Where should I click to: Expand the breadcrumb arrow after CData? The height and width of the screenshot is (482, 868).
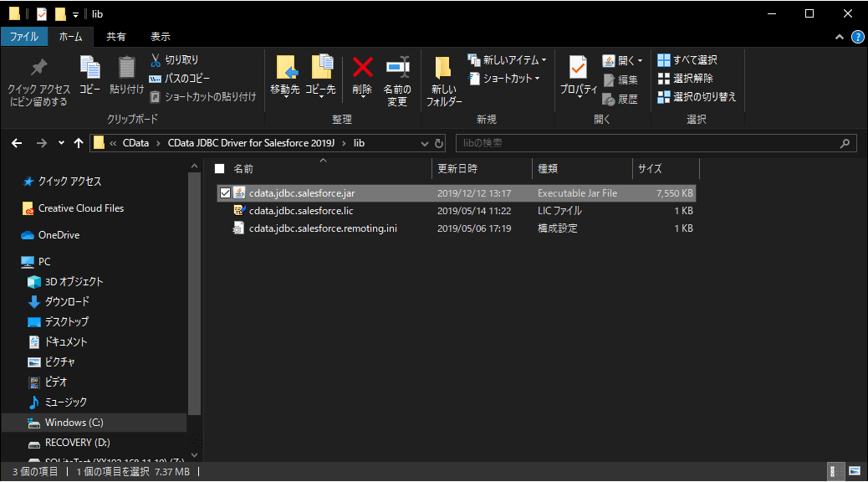coord(158,143)
